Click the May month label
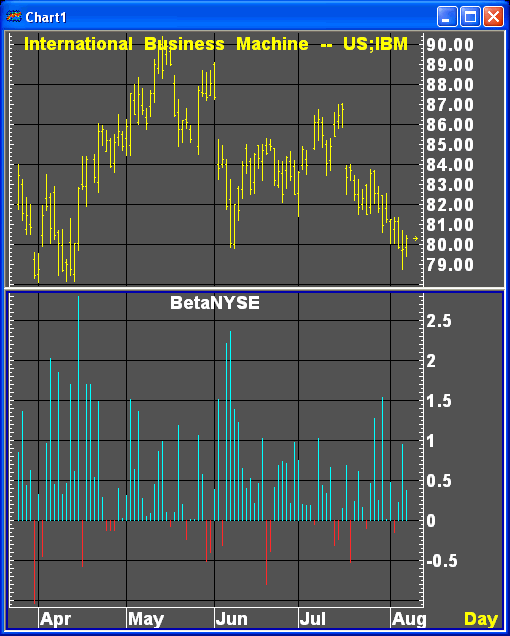 [146, 619]
